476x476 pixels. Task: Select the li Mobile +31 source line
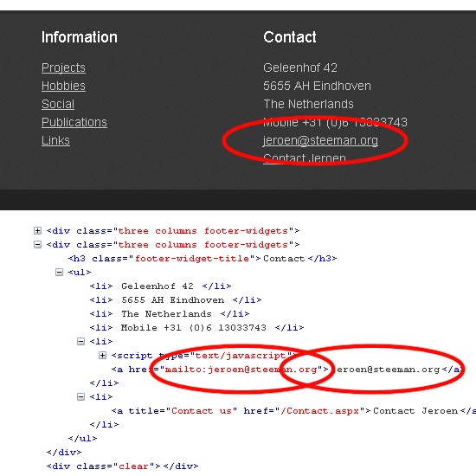click(197, 328)
